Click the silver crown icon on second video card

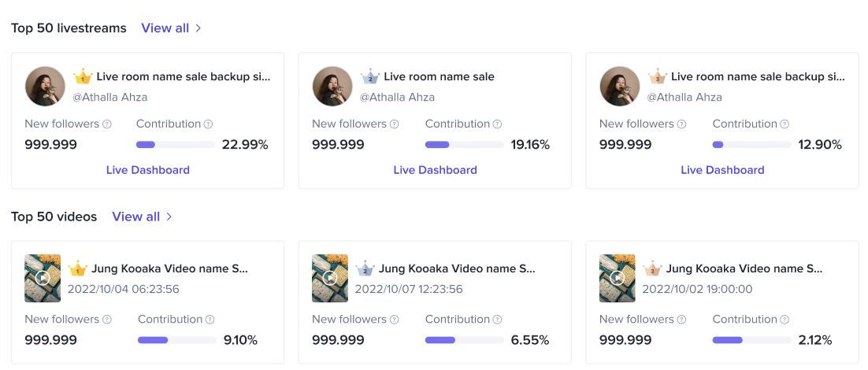click(365, 269)
